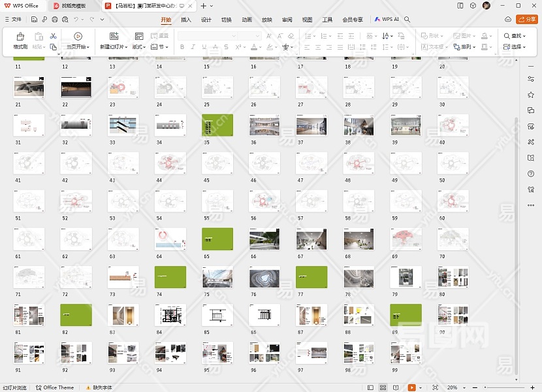The width and height of the screenshot is (542, 392).
Task: Click the orange Share (分享) button
Action: (526, 20)
